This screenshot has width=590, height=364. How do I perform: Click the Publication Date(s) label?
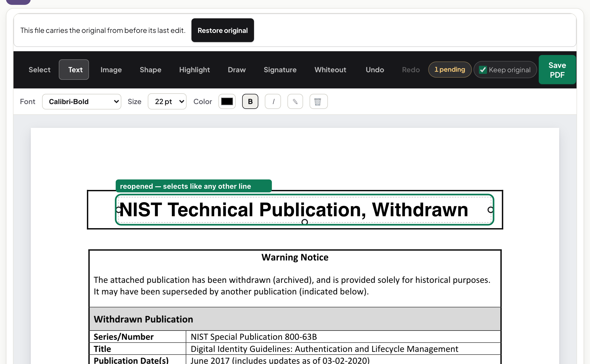[131, 360]
